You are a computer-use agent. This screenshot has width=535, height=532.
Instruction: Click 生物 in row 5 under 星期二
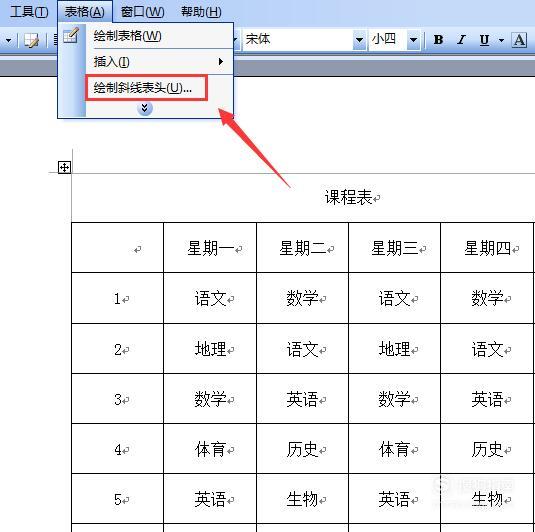(x=302, y=499)
